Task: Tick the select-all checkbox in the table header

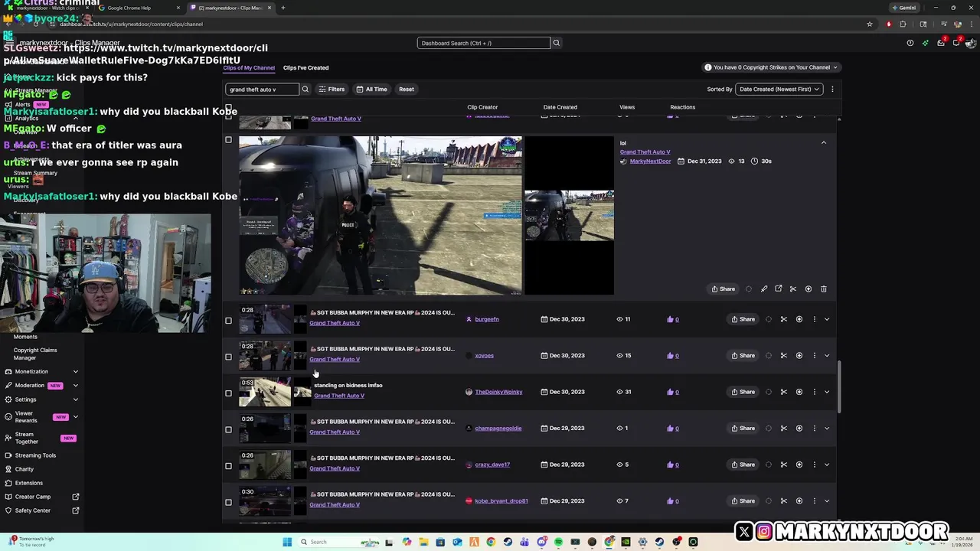Action: pyautogui.click(x=228, y=107)
